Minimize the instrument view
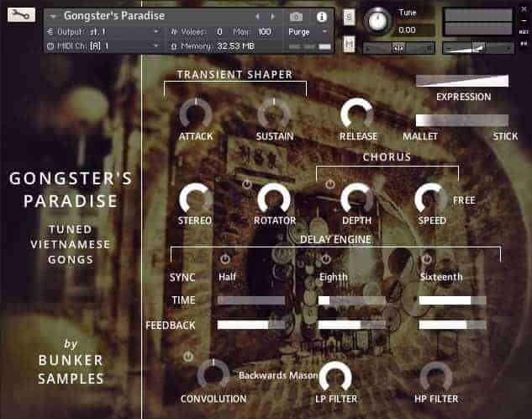 pos(524,21)
